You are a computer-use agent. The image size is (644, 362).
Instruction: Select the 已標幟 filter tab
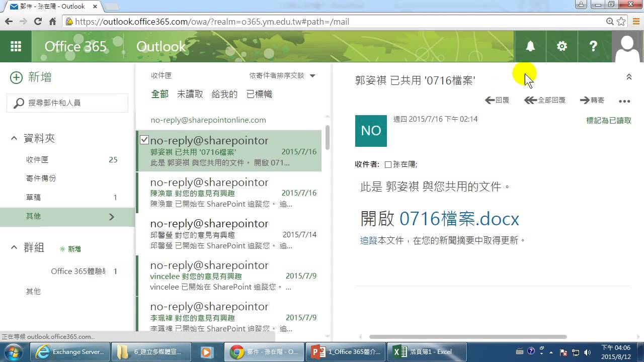click(x=259, y=94)
